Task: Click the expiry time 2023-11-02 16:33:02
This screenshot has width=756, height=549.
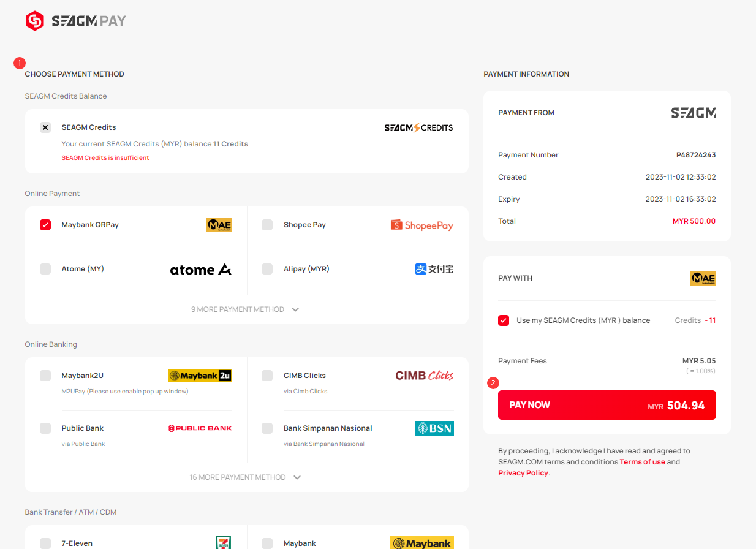Action: coord(681,199)
